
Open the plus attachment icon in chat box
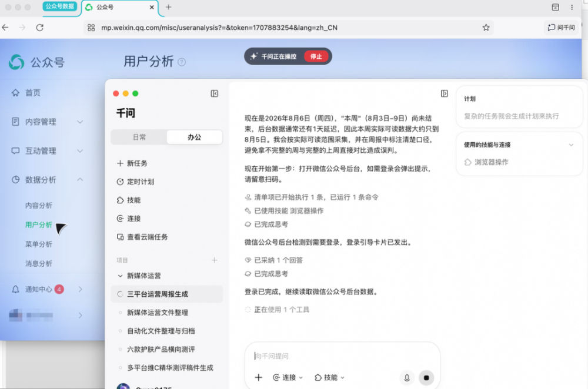pyautogui.click(x=258, y=377)
